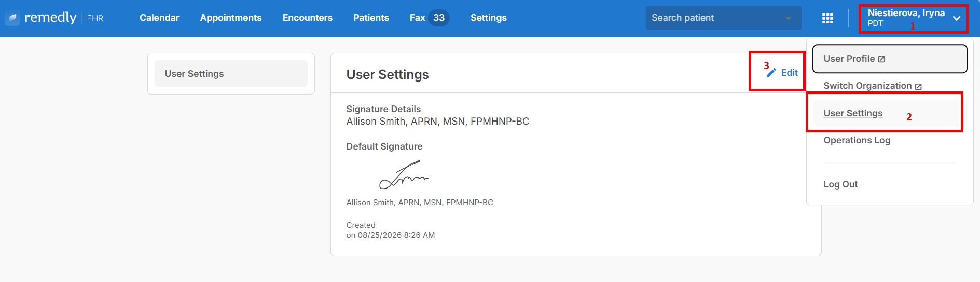Choose User Settings from account menu
The image size is (980, 282).
pyautogui.click(x=853, y=113)
